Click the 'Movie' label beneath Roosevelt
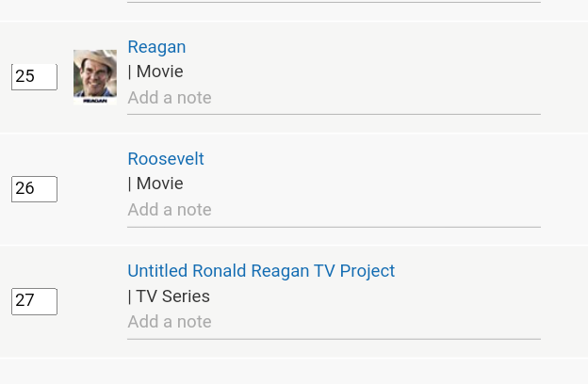 (x=159, y=184)
